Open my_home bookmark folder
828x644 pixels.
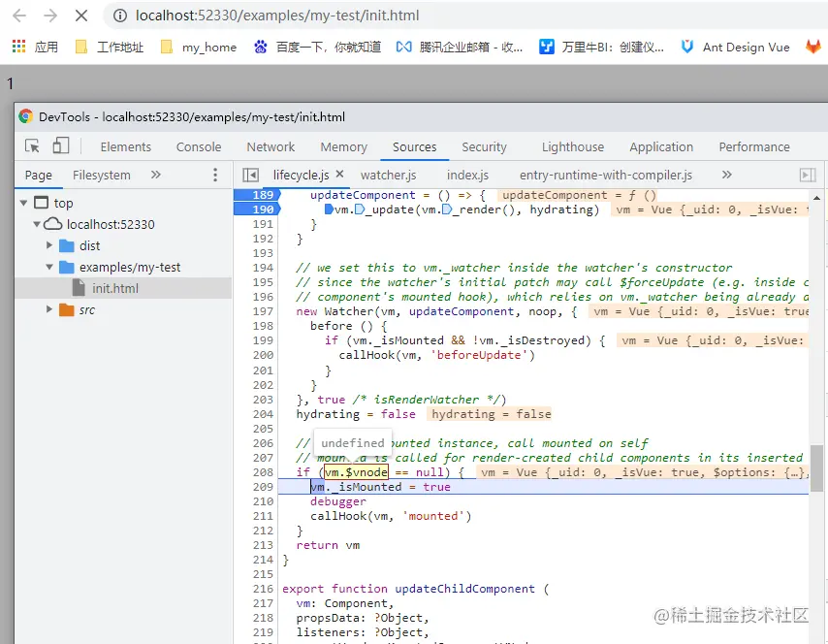coord(199,47)
